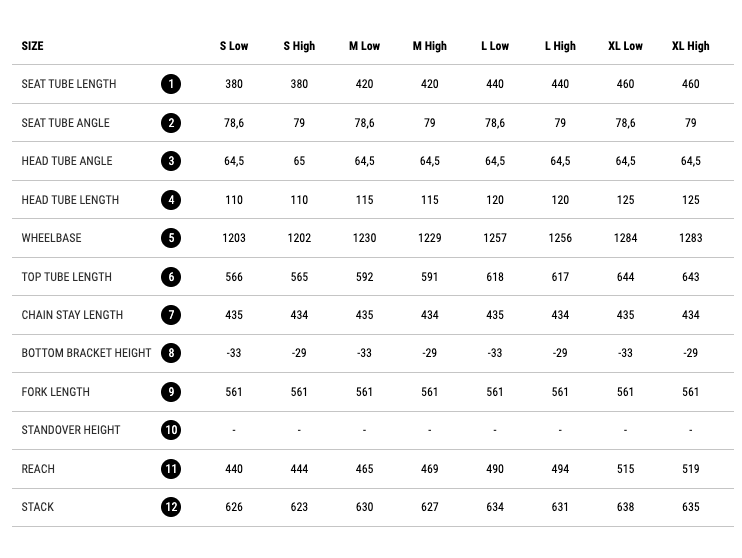Click the WHEELBASE row label
This screenshot has height=558, width=742.
pos(52,238)
